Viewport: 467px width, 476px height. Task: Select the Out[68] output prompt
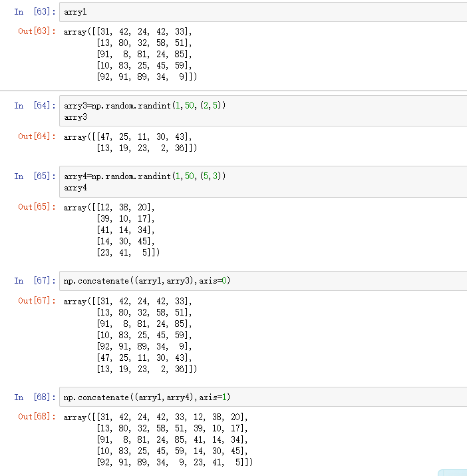coord(37,417)
